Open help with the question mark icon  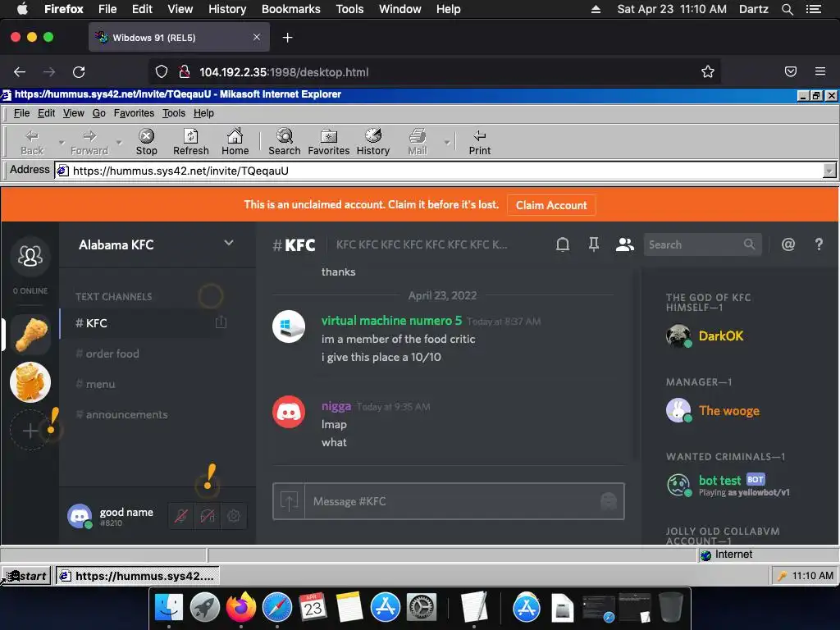click(x=819, y=244)
